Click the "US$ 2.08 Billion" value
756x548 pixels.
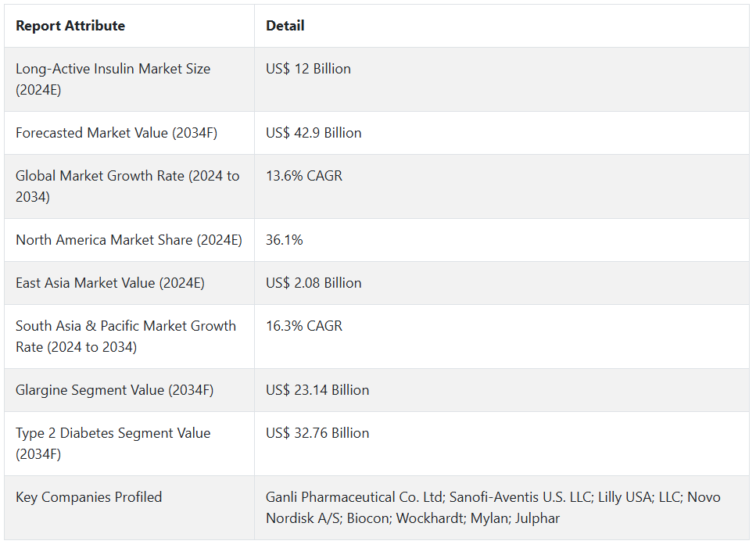pos(314,283)
